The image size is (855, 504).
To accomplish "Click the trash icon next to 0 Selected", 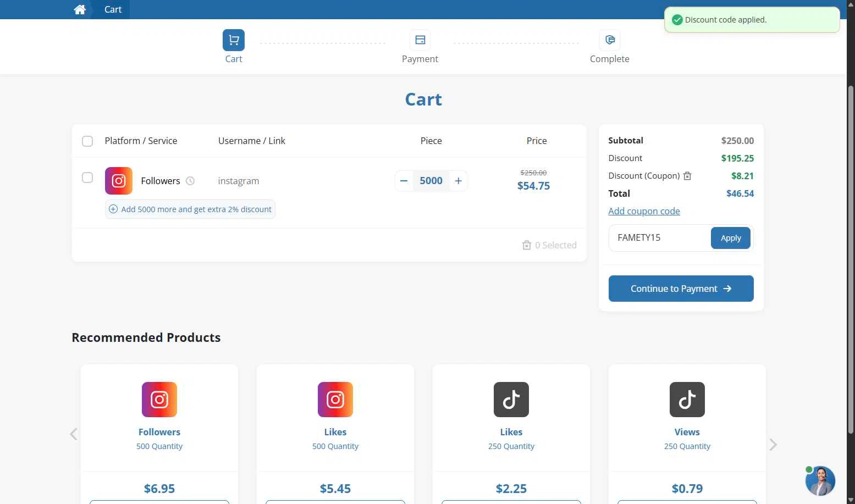I will pyautogui.click(x=527, y=245).
